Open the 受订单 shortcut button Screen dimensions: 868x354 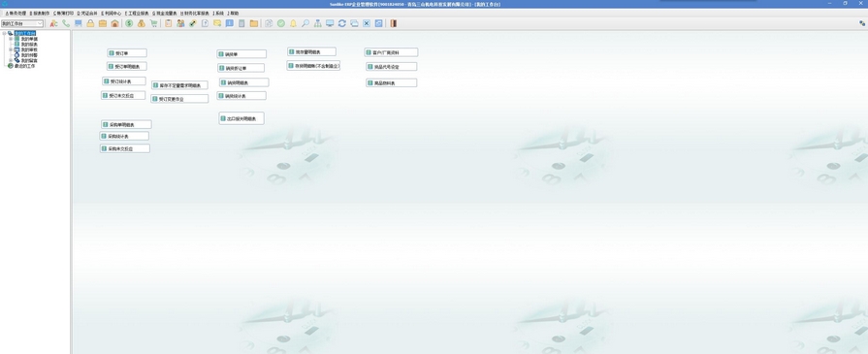point(127,53)
